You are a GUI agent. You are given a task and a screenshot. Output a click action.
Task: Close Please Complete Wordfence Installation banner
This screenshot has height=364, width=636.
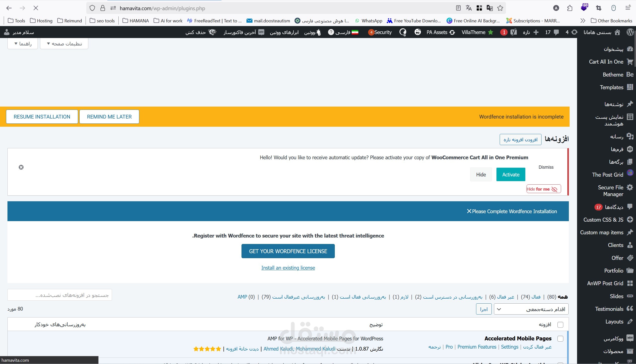pos(469,211)
